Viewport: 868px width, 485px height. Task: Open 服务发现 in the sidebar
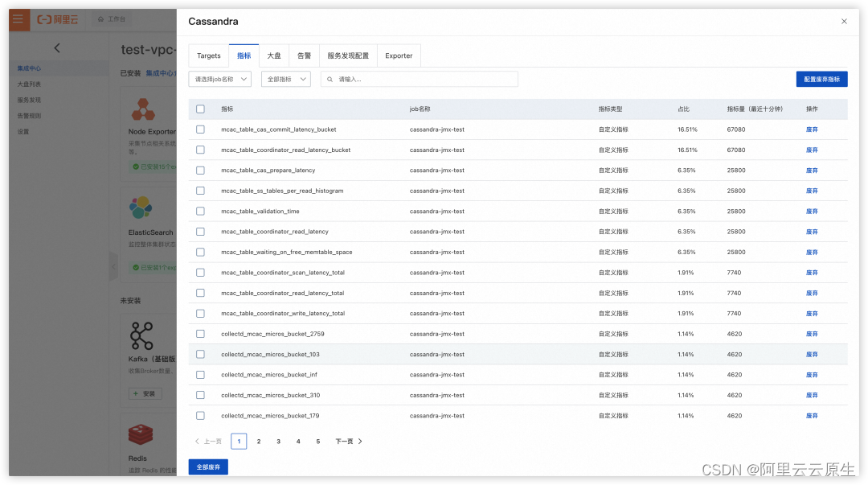tap(29, 101)
